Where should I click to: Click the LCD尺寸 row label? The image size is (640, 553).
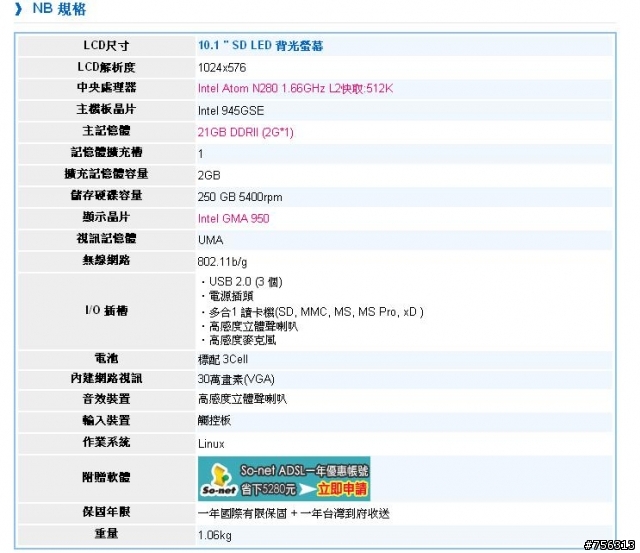(107, 45)
